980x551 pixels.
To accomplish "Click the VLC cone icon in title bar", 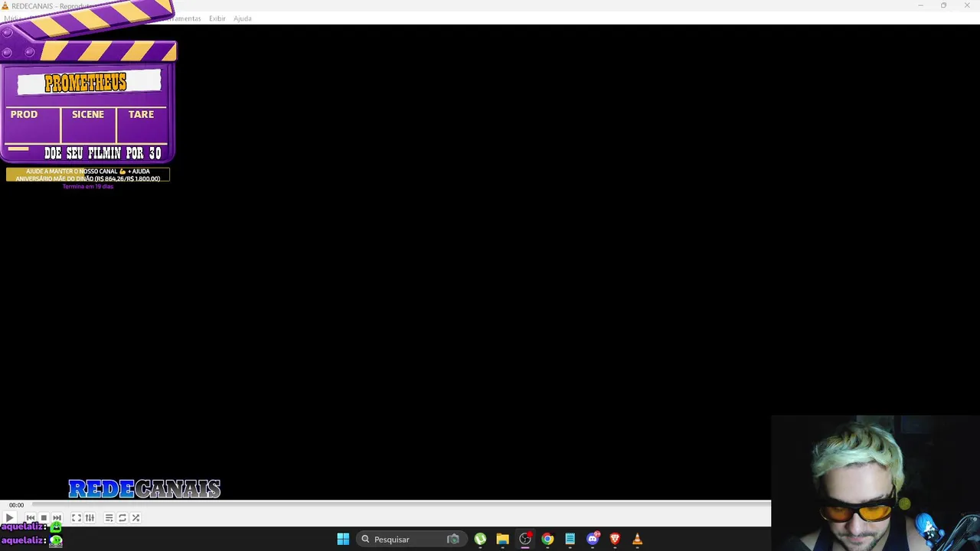I will pos(5,6).
